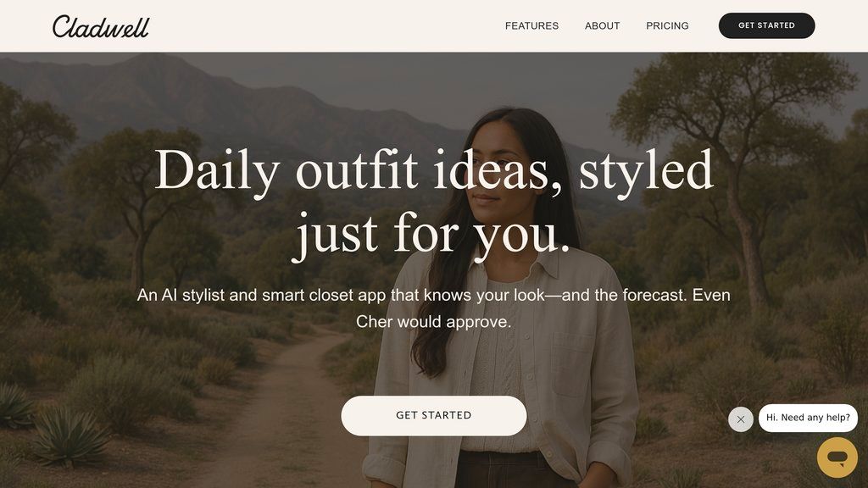Go to the Features section
The image size is (868, 488).
[531, 26]
